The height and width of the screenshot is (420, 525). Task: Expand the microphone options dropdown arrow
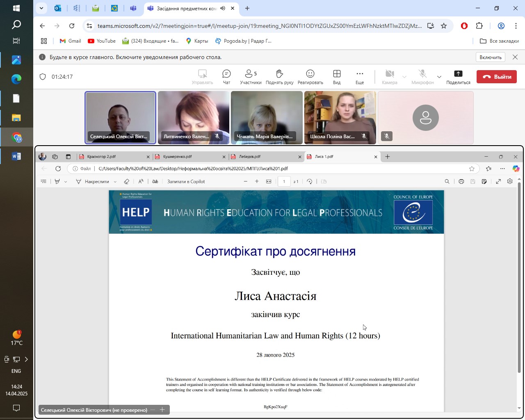(439, 77)
